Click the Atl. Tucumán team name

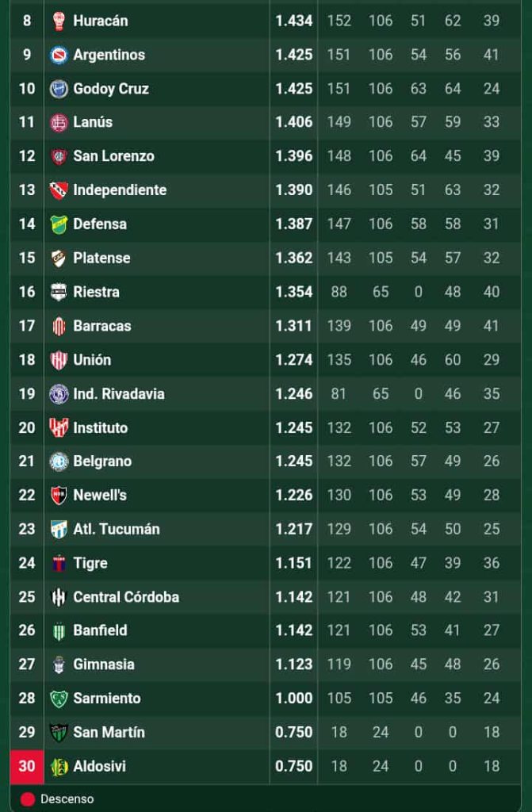[117, 530]
